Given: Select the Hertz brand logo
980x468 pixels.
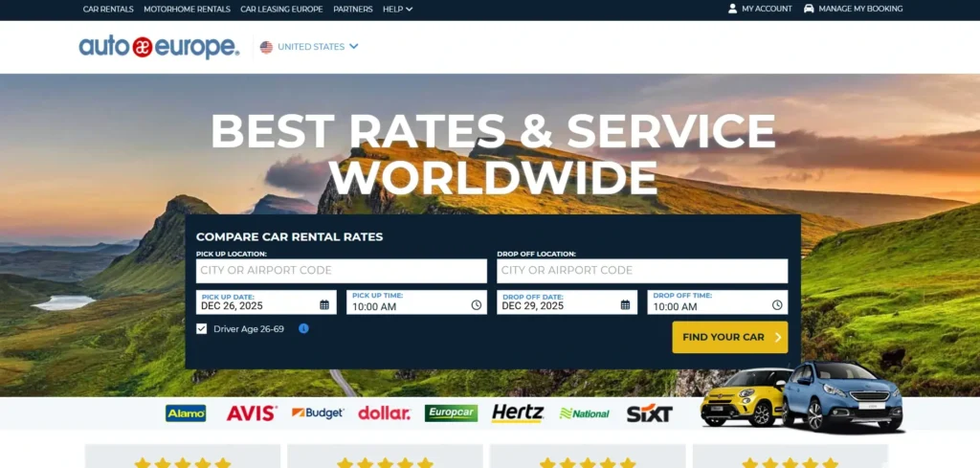Looking at the screenshot, I should pos(518,413).
